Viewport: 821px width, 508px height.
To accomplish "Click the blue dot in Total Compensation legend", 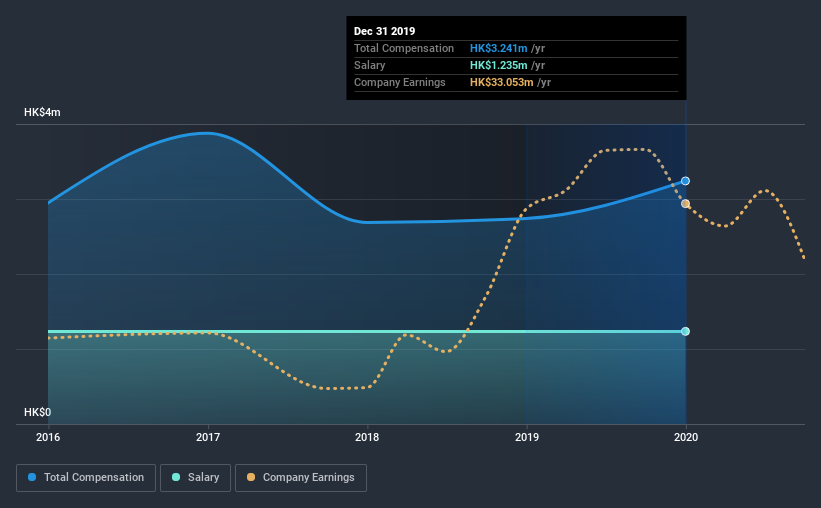I will 32,477.
